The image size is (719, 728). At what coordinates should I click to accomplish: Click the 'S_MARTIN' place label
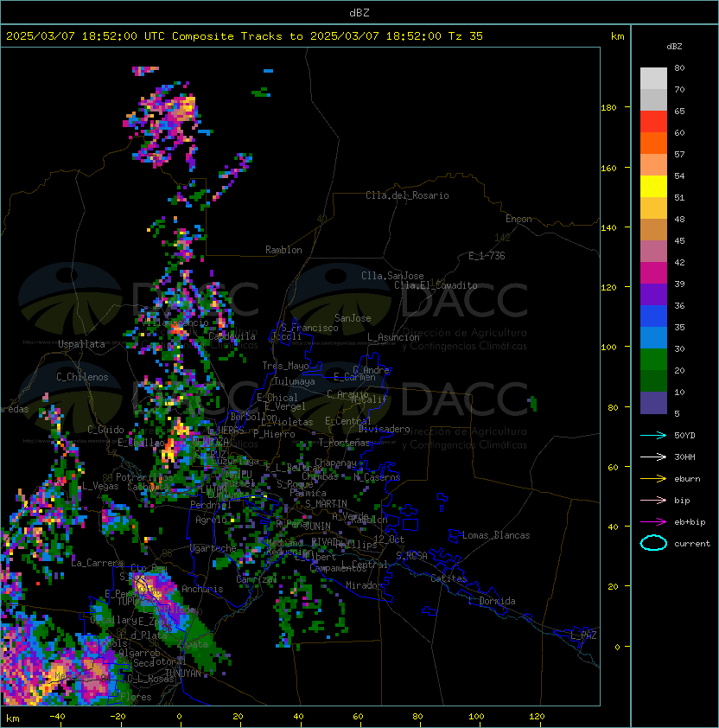pos(326,504)
